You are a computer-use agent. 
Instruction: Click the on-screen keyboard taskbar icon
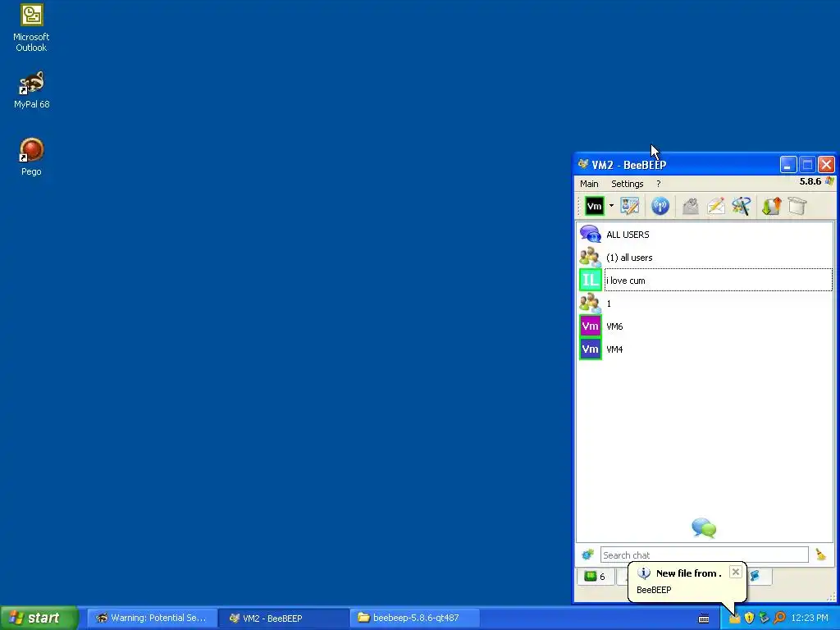point(704,619)
